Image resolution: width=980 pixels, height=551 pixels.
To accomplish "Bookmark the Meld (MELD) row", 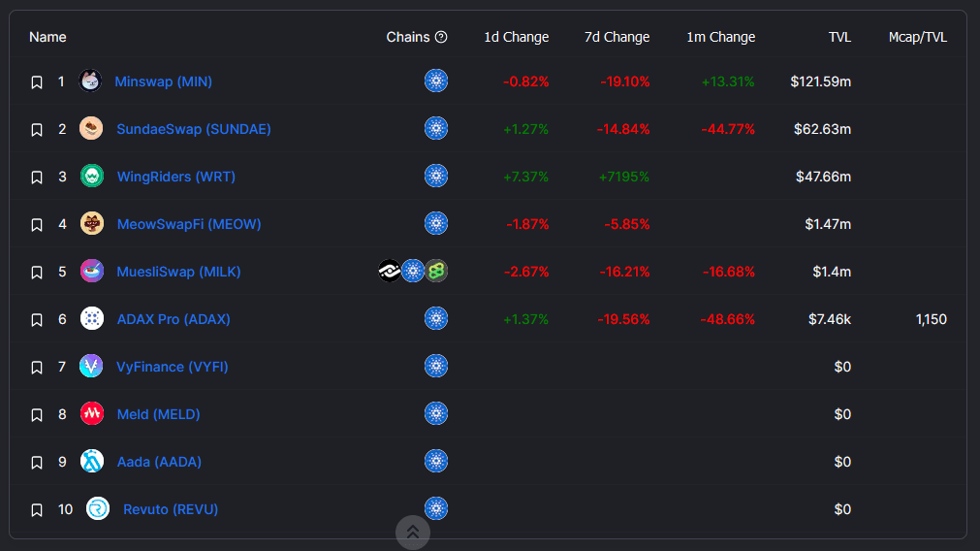I will (x=37, y=414).
